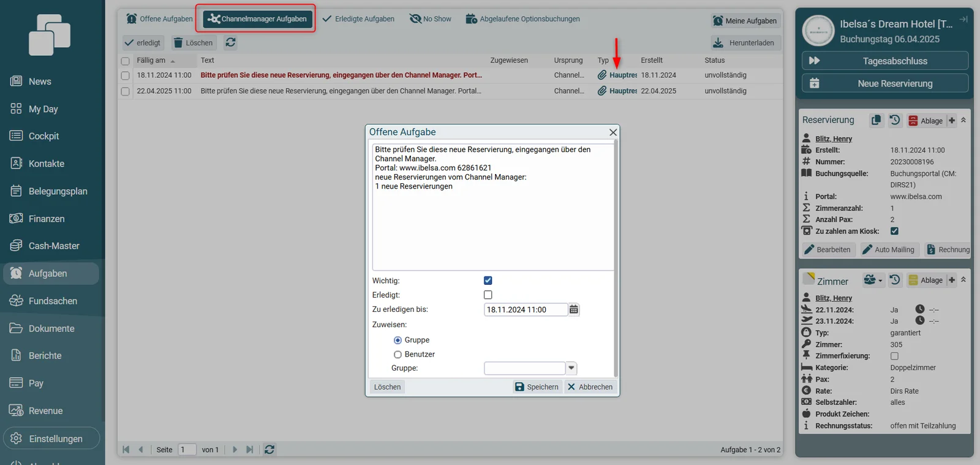Switch to Erledigte Aufgaben tab
Image resolution: width=980 pixels, height=465 pixels.
point(358,19)
